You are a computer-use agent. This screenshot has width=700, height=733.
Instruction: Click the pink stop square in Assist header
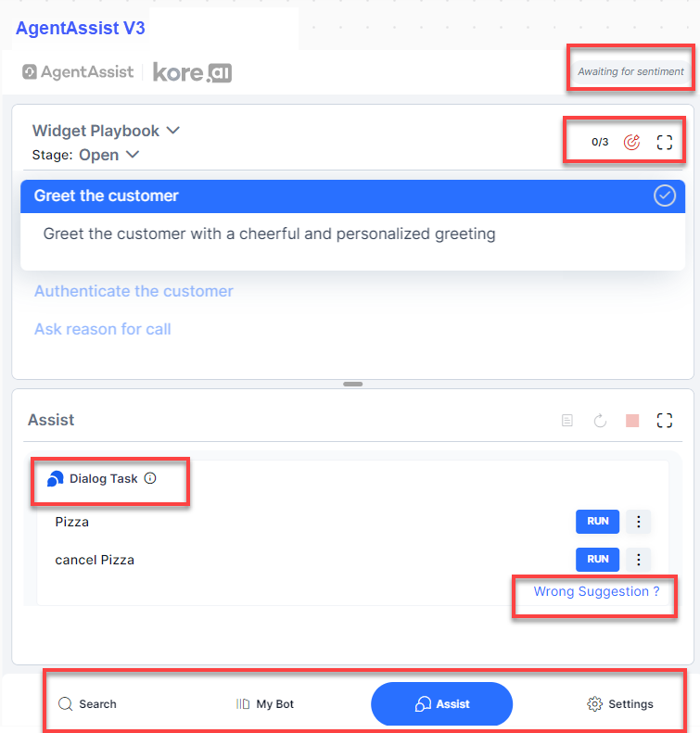coord(632,421)
